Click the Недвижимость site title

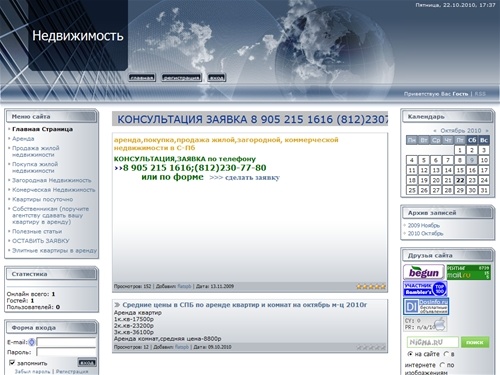(78, 36)
